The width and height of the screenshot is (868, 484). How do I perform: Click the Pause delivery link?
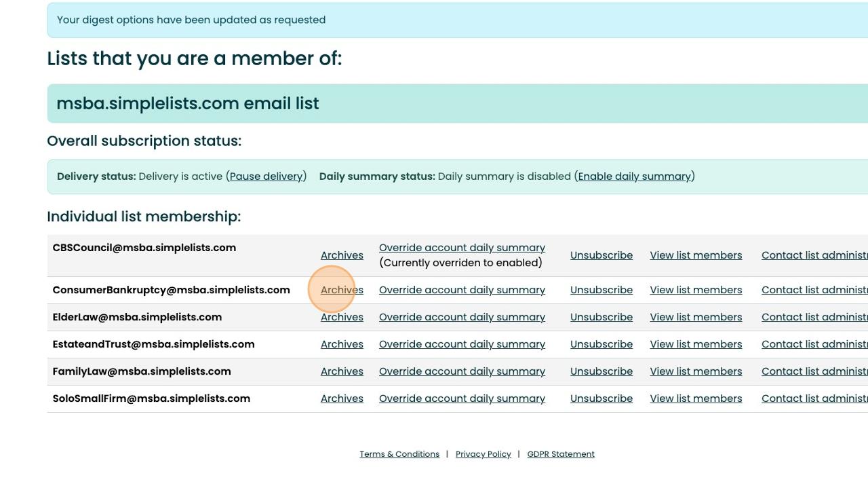pyautogui.click(x=267, y=176)
